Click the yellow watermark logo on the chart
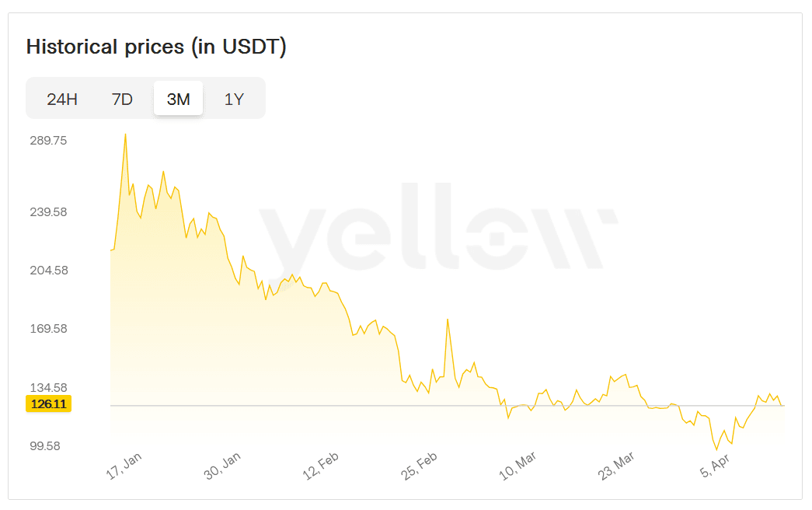Viewport: 812px width, 510px height. (x=437, y=225)
